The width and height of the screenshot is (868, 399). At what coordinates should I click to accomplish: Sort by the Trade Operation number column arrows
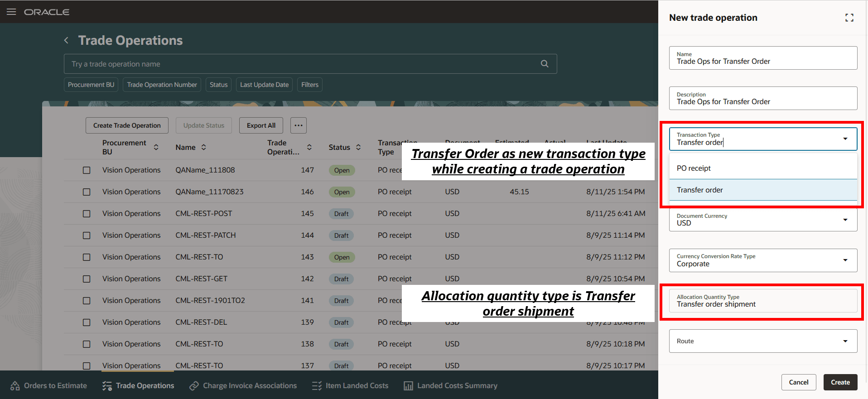point(309,147)
